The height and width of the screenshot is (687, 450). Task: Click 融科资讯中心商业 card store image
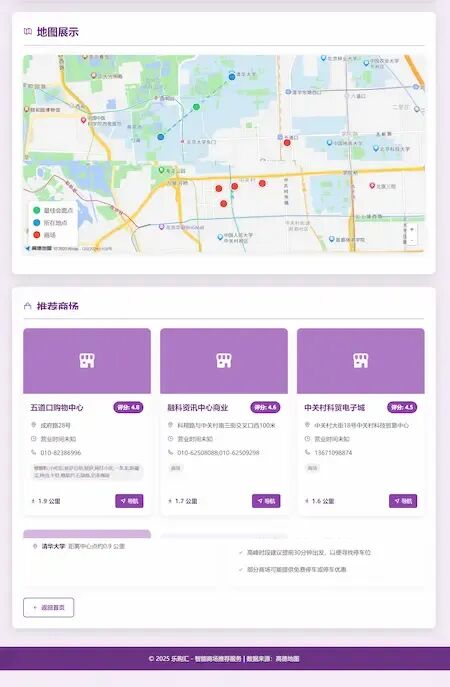224,361
